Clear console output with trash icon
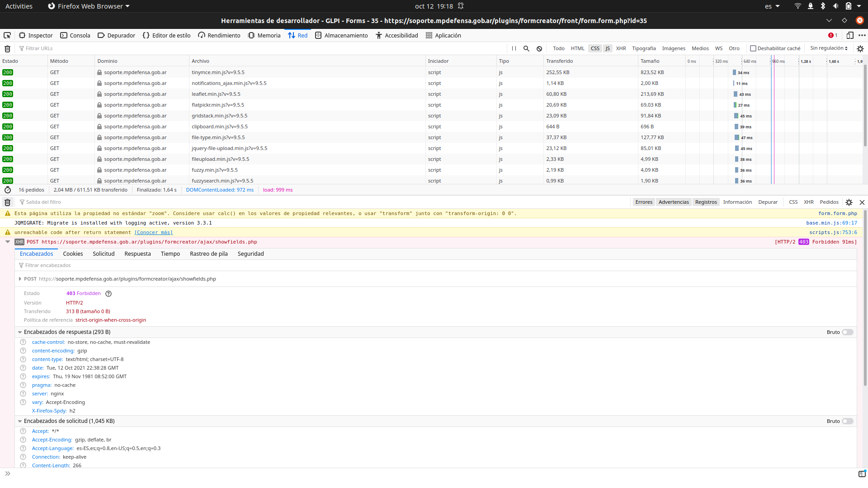 (x=7, y=202)
